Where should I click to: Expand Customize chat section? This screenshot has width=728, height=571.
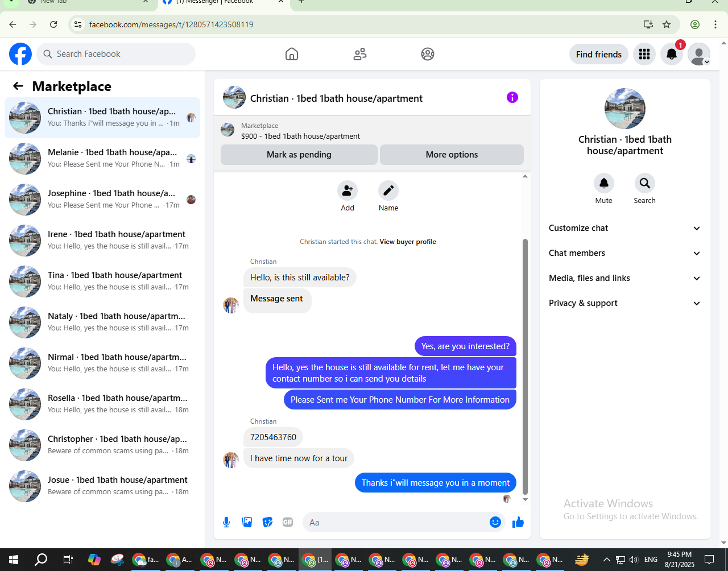pyautogui.click(x=624, y=228)
